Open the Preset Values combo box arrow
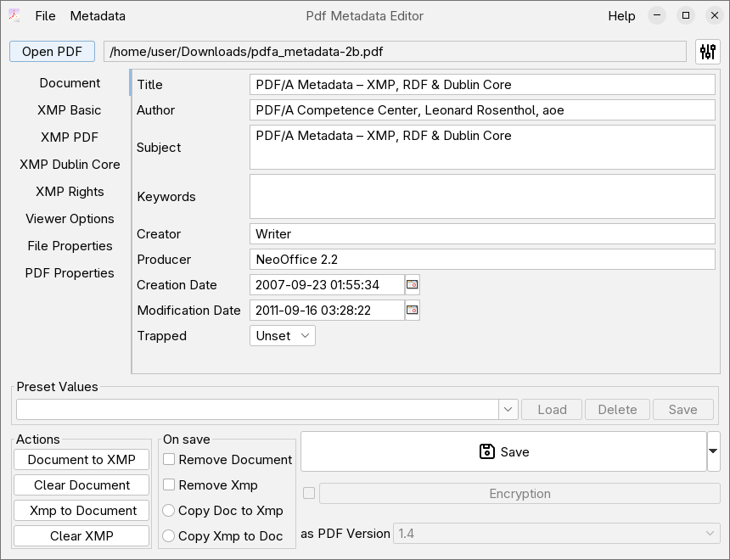Image resolution: width=730 pixels, height=560 pixels. pos(508,410)
